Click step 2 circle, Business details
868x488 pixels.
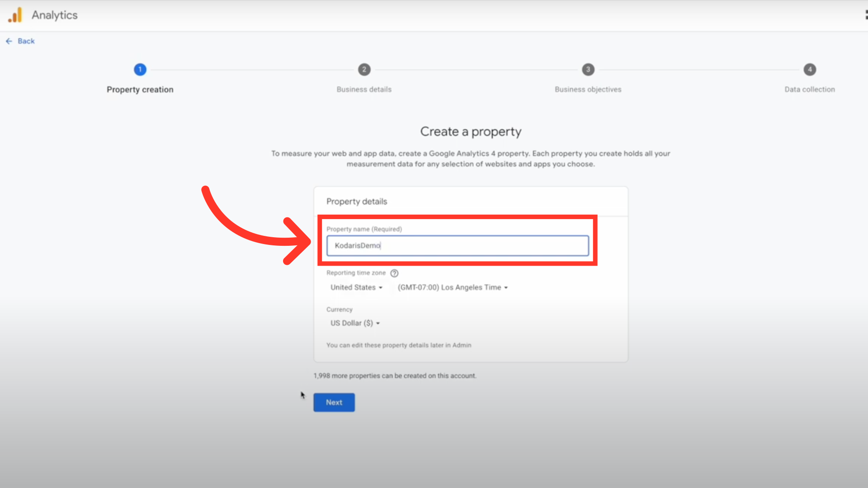click(364, 70)
